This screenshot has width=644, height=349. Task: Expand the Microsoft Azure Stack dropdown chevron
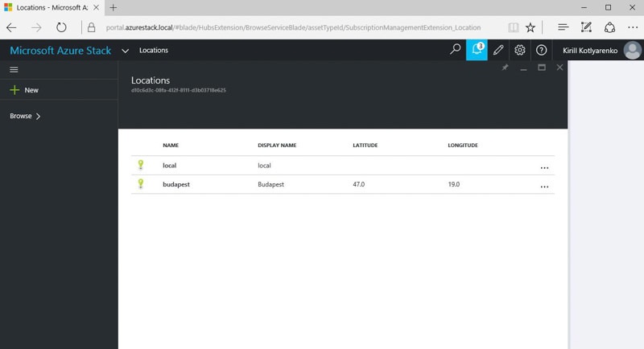point(126,51)
